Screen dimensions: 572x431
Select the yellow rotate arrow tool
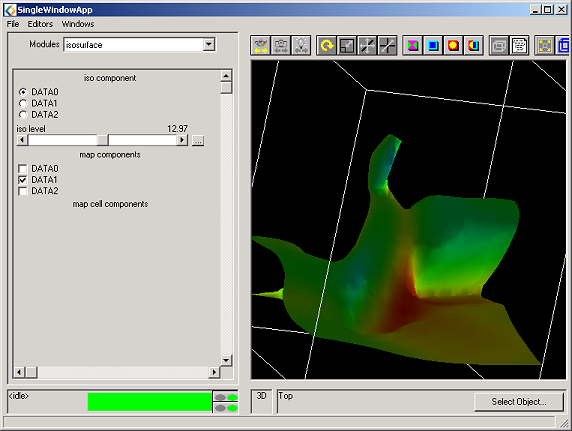[x=326, y=46]
